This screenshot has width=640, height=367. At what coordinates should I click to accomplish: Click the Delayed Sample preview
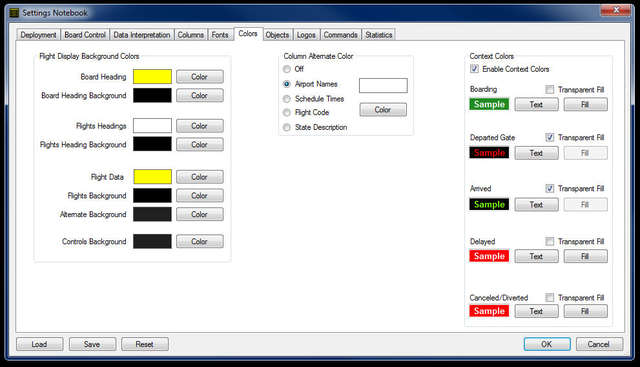coord(489,256)
